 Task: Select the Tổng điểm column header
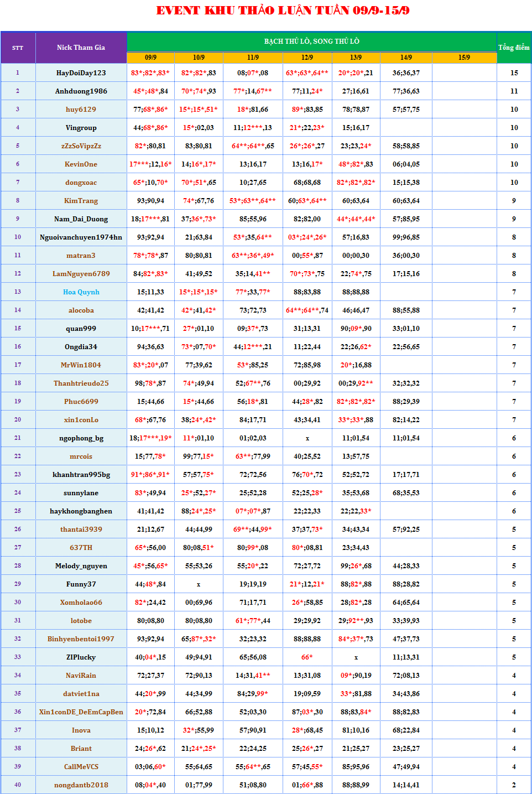tap(514, 48)
